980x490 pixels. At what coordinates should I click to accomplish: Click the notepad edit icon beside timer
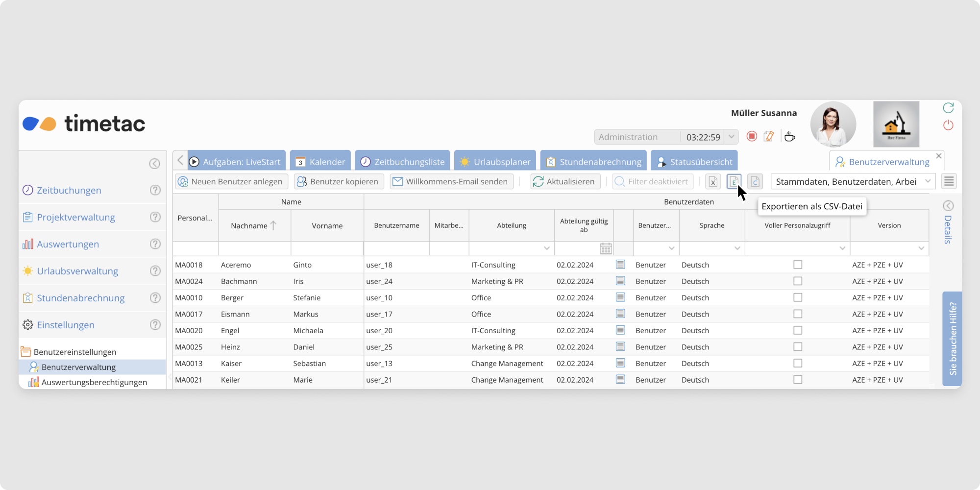coord(769,136)
